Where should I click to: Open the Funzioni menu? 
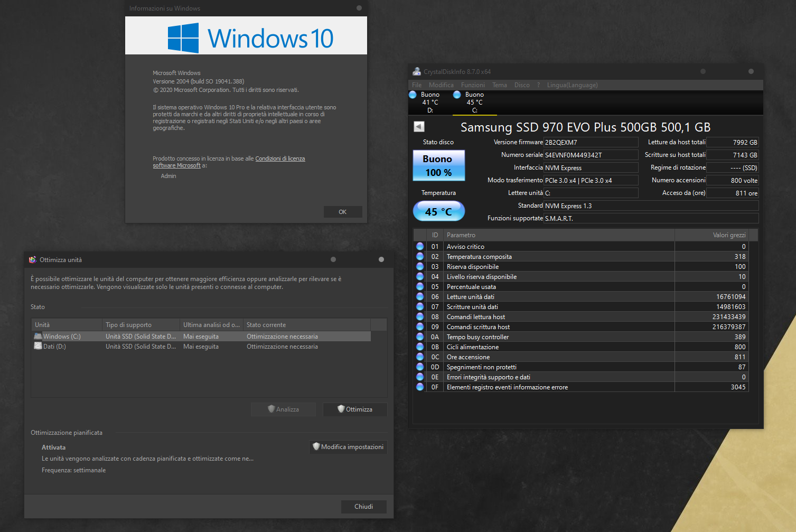click(x=473, y=85)
